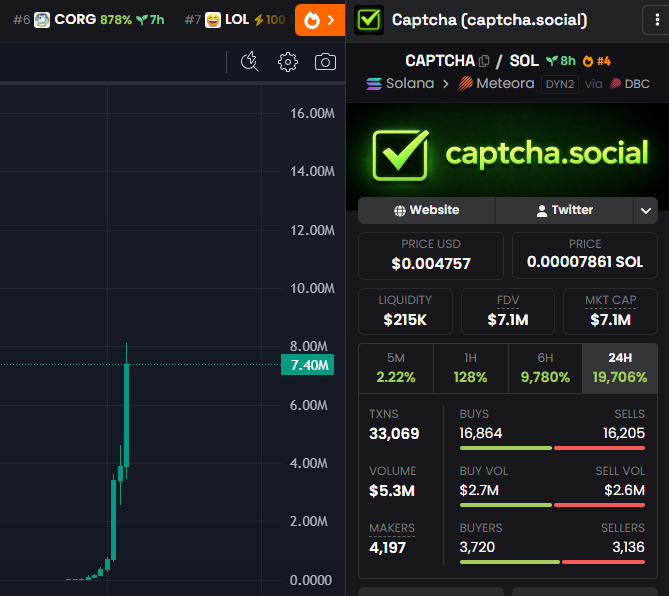Click the BUYS 16,864 count
Image resolution: width=669 pixels, height=596 pixels.
click(x=481, y=433)
